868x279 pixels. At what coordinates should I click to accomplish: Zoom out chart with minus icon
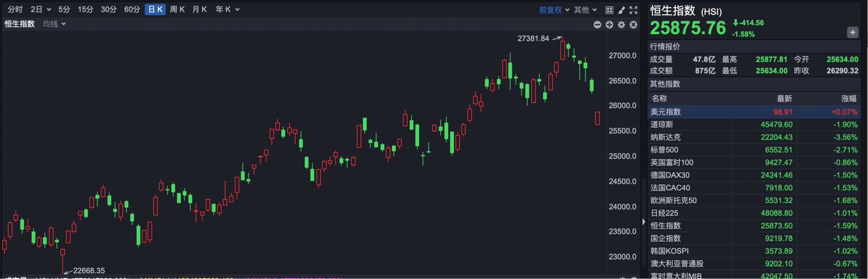[597, 25]
